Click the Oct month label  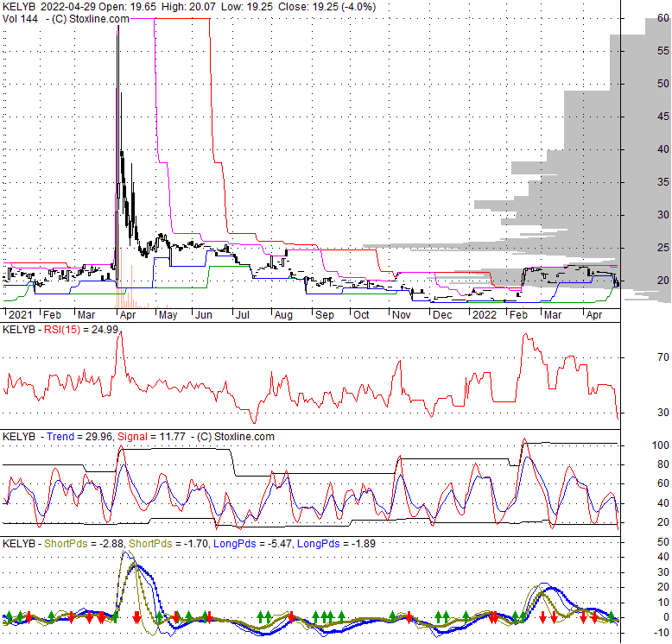click(x=361, y=315)
